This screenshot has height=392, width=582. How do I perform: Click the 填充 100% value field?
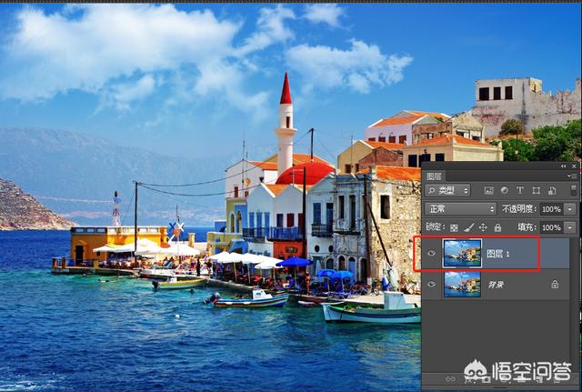pos(552,227)
